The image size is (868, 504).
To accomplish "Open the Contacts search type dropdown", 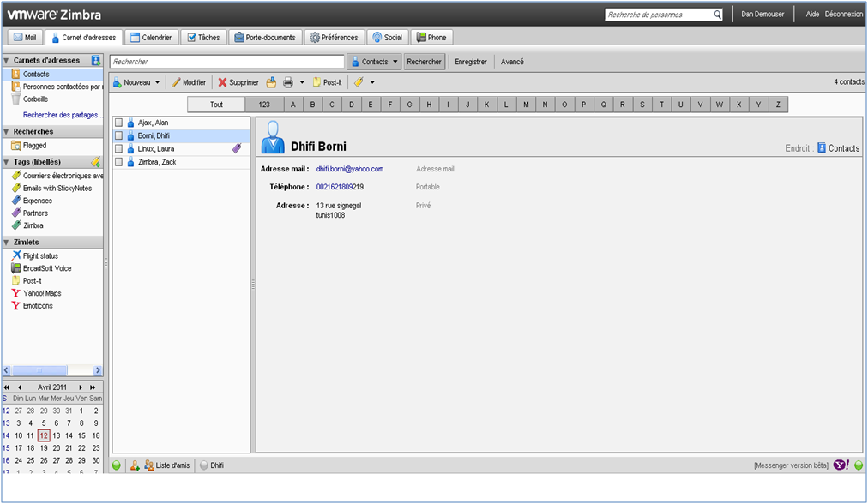I will [x=374, y=62].
